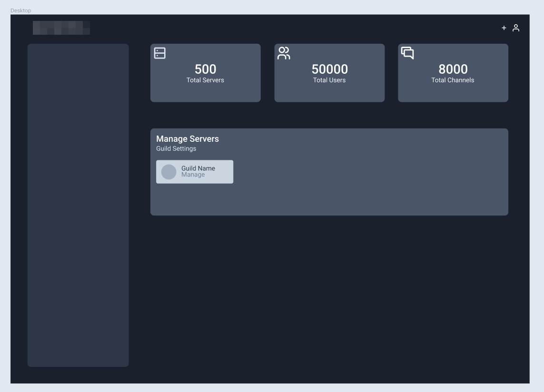Open the Total Channels stat card

coord(453,73)
